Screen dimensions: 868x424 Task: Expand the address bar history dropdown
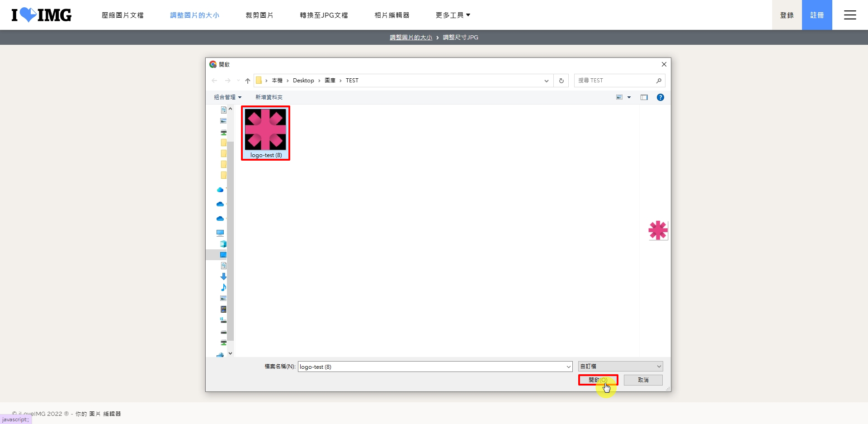pyautogui.click(x=546, y=81)
